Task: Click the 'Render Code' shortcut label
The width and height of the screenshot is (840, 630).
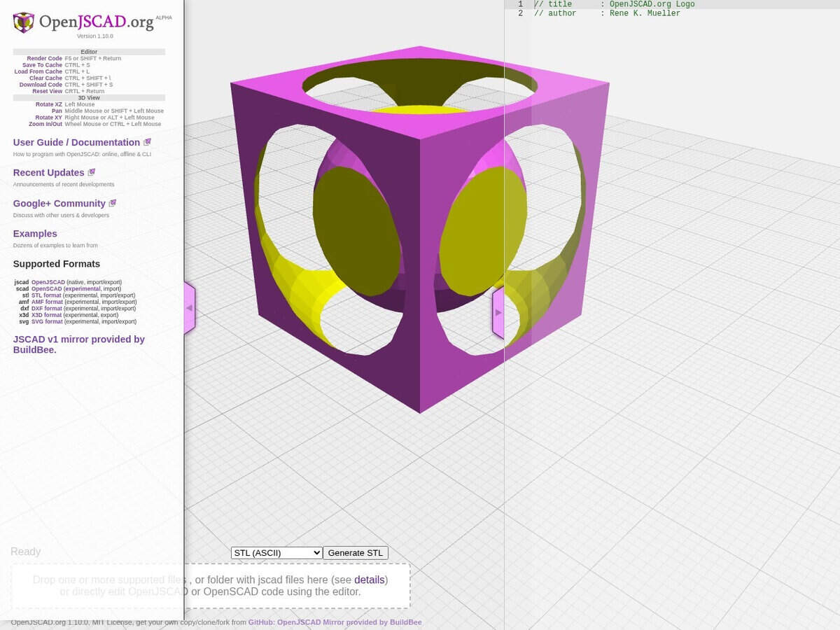Action: click(x=45, y=59)
